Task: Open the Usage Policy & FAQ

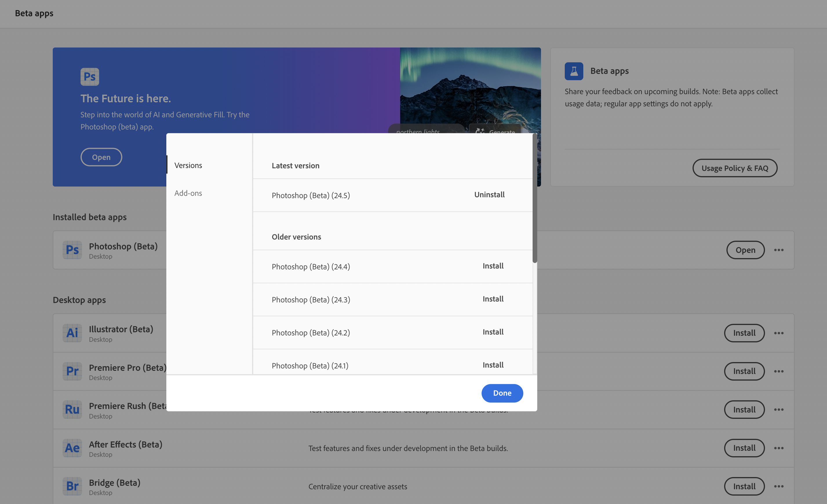Action: coord(734,168)
